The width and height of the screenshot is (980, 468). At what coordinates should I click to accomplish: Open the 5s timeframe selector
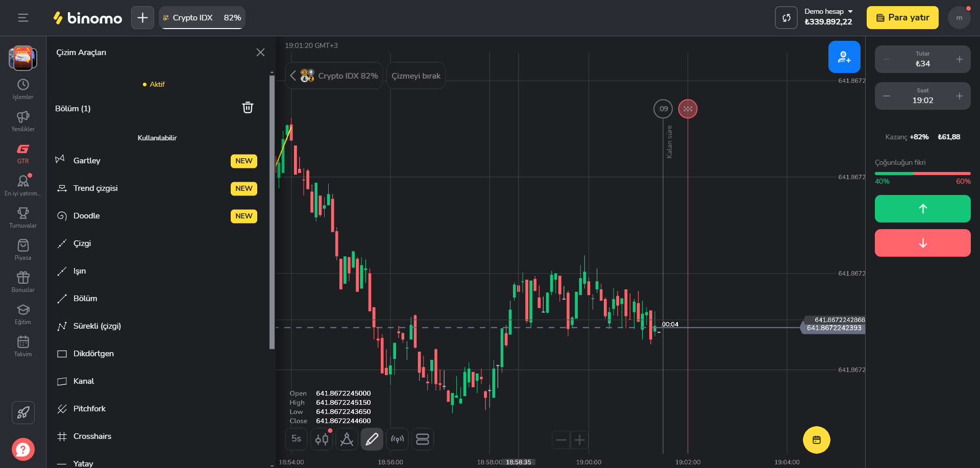pos(296,439)
